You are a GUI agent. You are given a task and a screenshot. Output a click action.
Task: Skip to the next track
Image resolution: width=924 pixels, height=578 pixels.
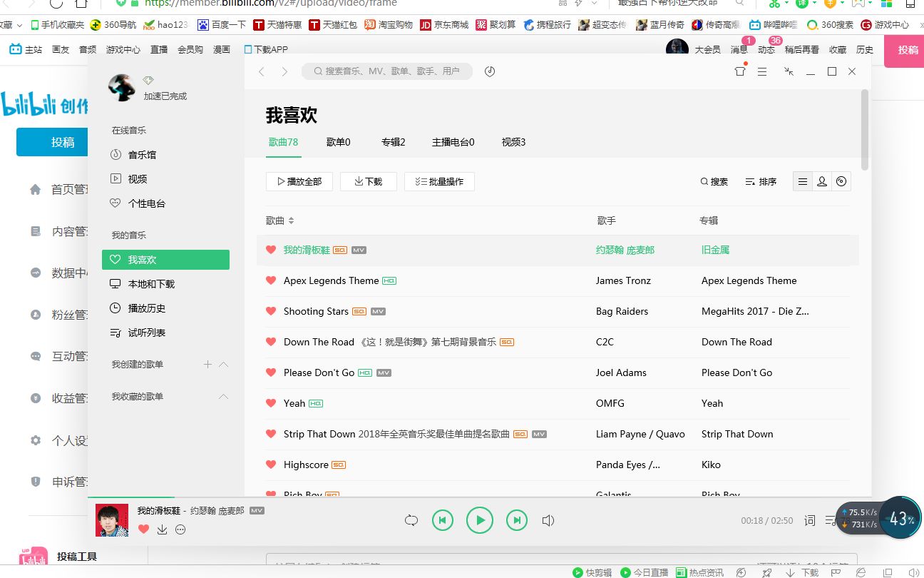pos(517,521)
